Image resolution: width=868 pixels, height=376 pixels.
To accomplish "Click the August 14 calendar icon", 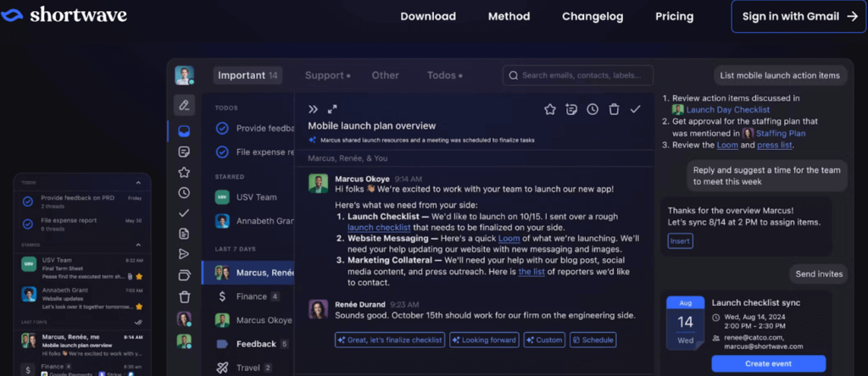I will [x=685, y=323].
